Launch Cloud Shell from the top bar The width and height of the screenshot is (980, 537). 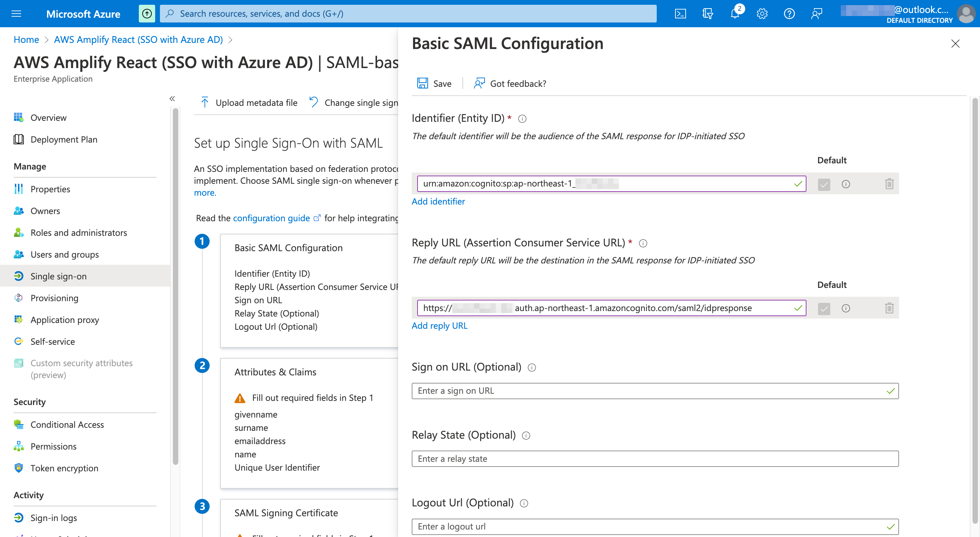click(x=681, y=14)
